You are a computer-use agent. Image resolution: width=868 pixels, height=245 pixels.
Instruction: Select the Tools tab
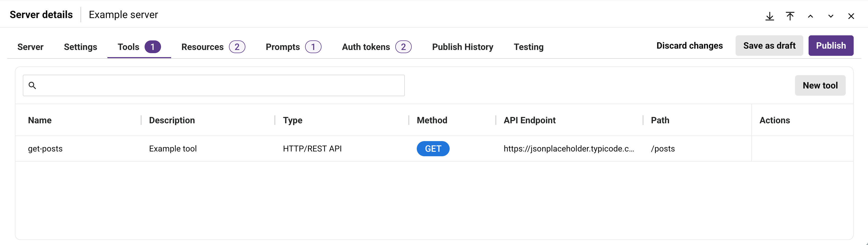pos(139,47)
